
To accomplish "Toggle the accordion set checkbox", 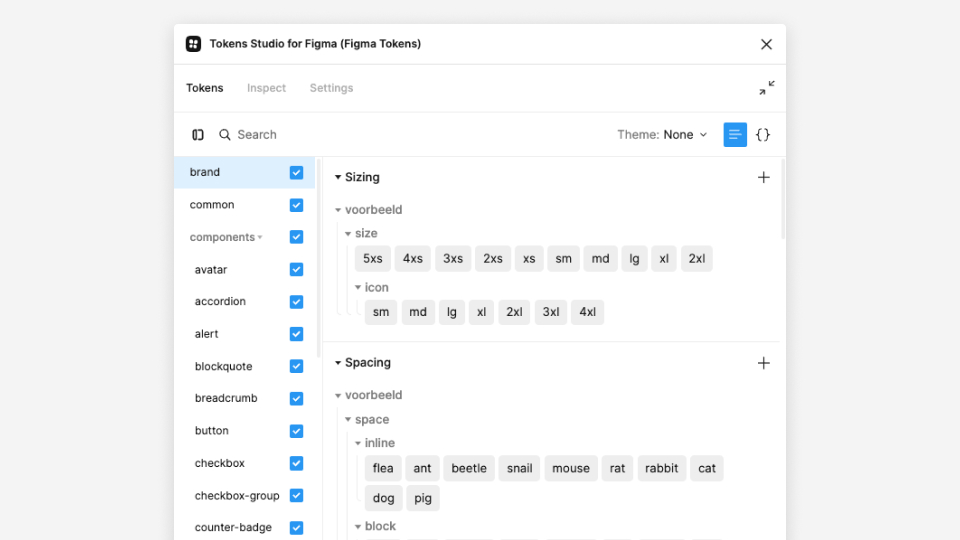I will [296, 302].
